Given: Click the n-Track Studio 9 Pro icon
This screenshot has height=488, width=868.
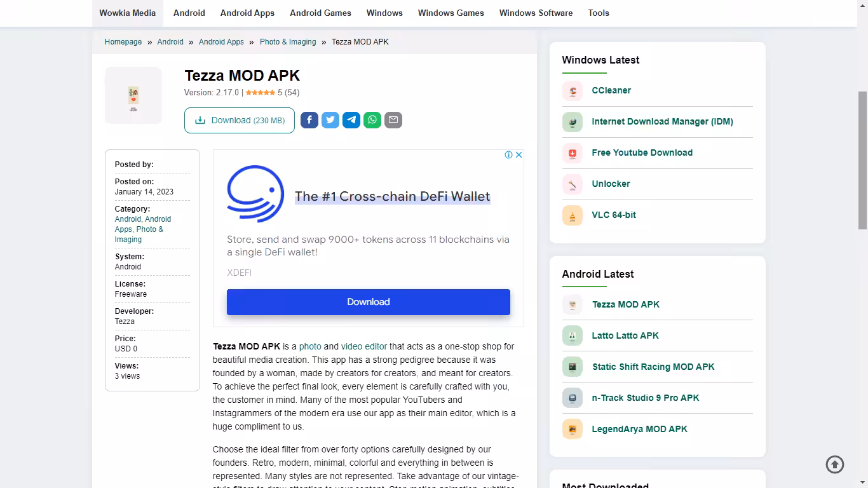Looking at the screenshot, I should 573,398.
